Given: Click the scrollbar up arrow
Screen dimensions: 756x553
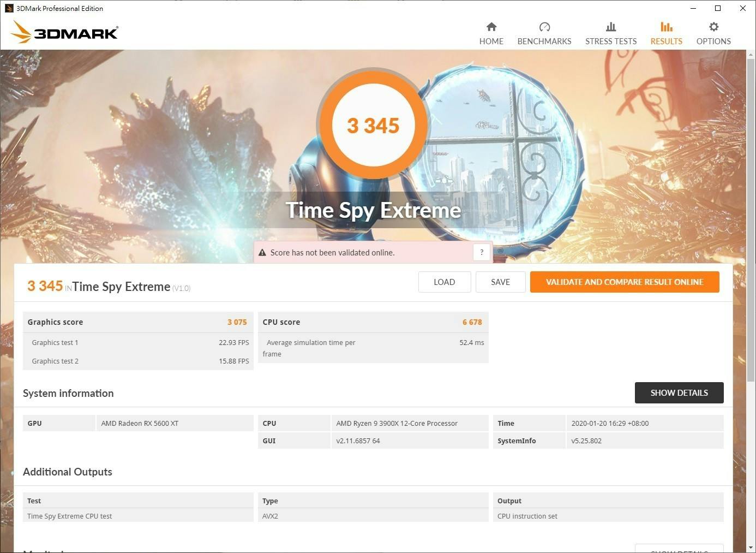Looking at the screenshot, I should tap(751, 54).
